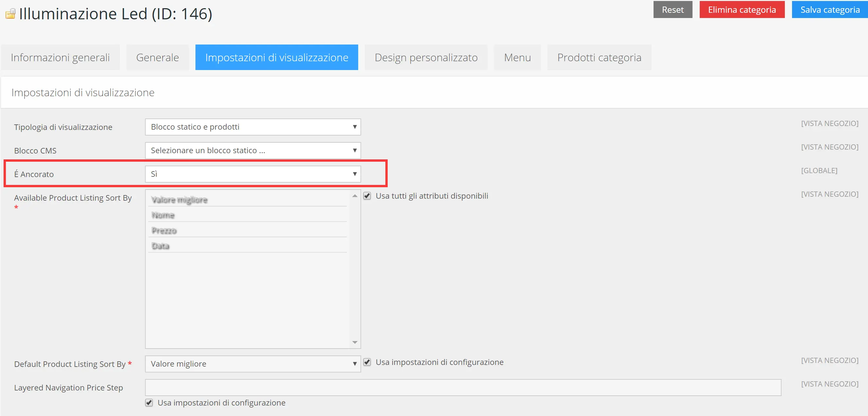The width and height of the screenshot is (868, 416).
Task: Change the É Ancorato dropdown value
Action: [x=253, y=174]
